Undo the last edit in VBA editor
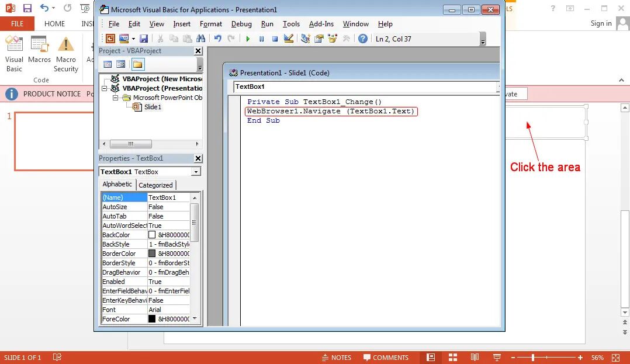 tap(217, 39)
